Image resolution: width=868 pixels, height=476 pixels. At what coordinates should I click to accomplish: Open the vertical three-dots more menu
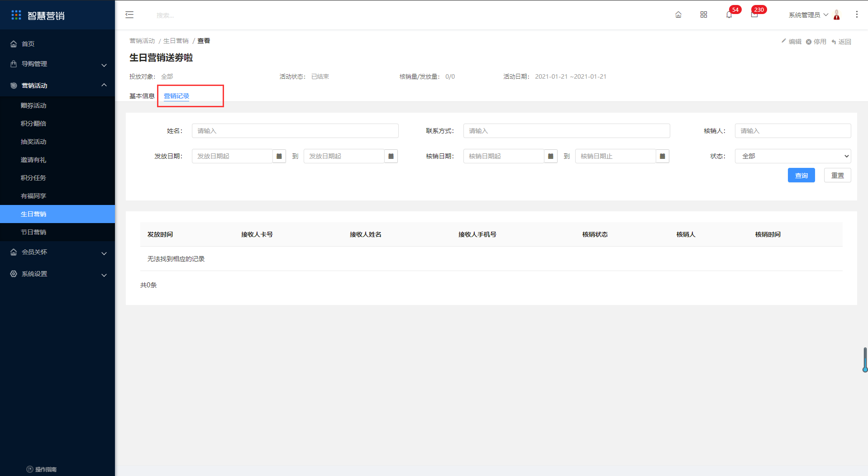click(x=857, y=14)
